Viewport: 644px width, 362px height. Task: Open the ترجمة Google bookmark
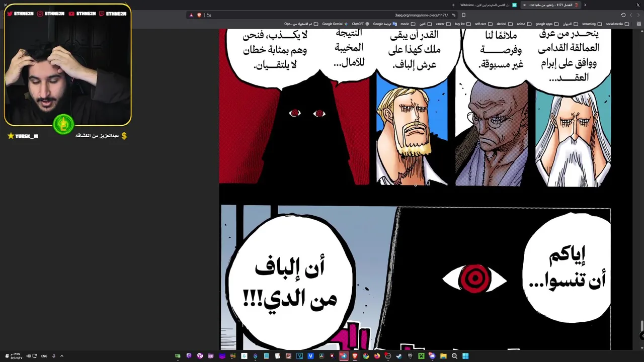(385, 24)
